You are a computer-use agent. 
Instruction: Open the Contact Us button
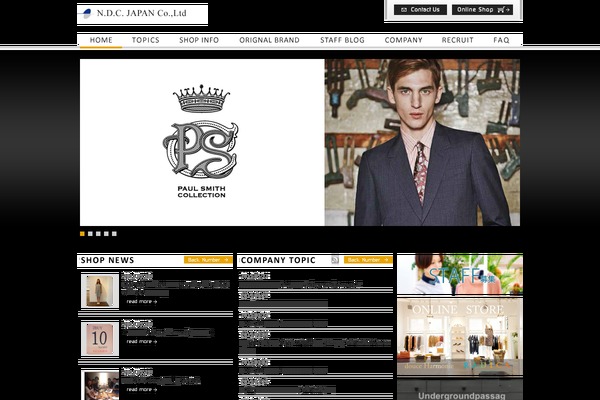420,10
